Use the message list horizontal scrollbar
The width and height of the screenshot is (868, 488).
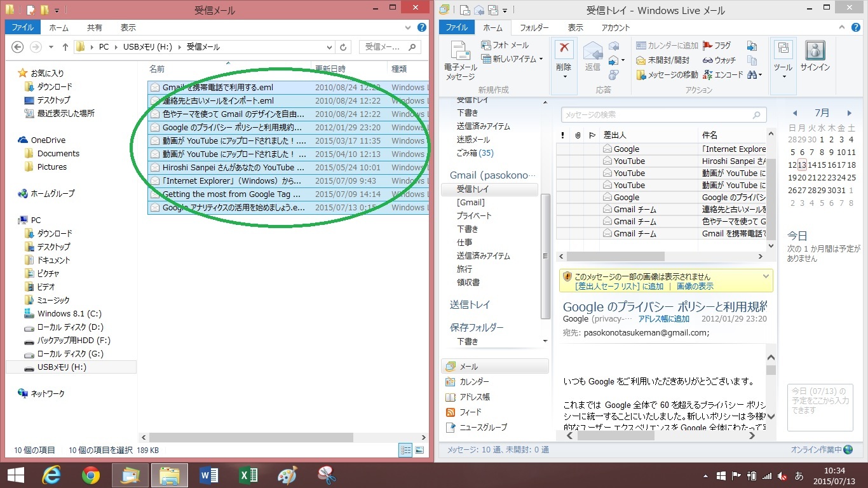coord(615,257)
